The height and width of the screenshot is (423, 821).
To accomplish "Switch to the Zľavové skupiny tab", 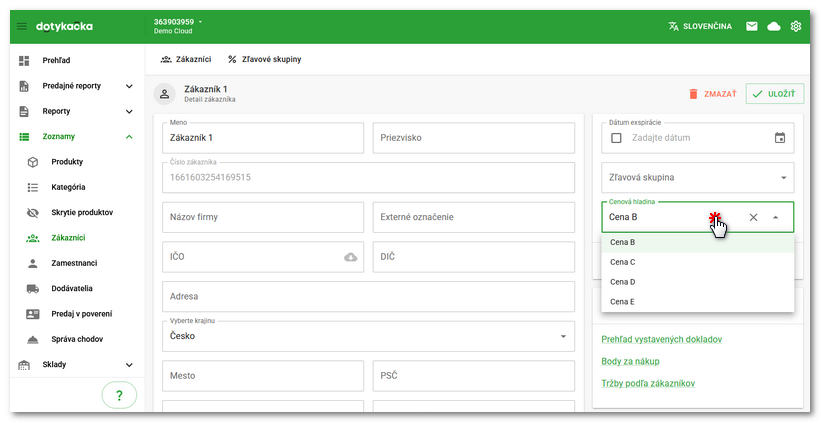I will [x=265, y=60].
